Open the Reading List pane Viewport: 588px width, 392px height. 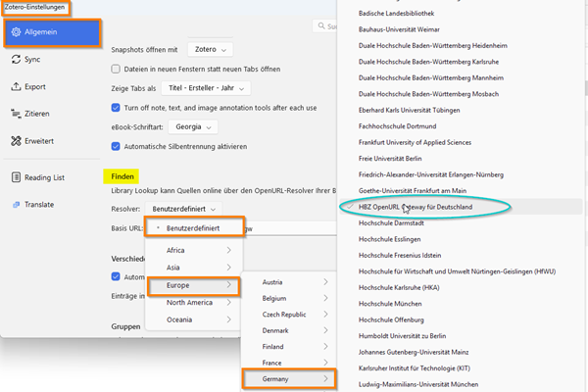53,177
